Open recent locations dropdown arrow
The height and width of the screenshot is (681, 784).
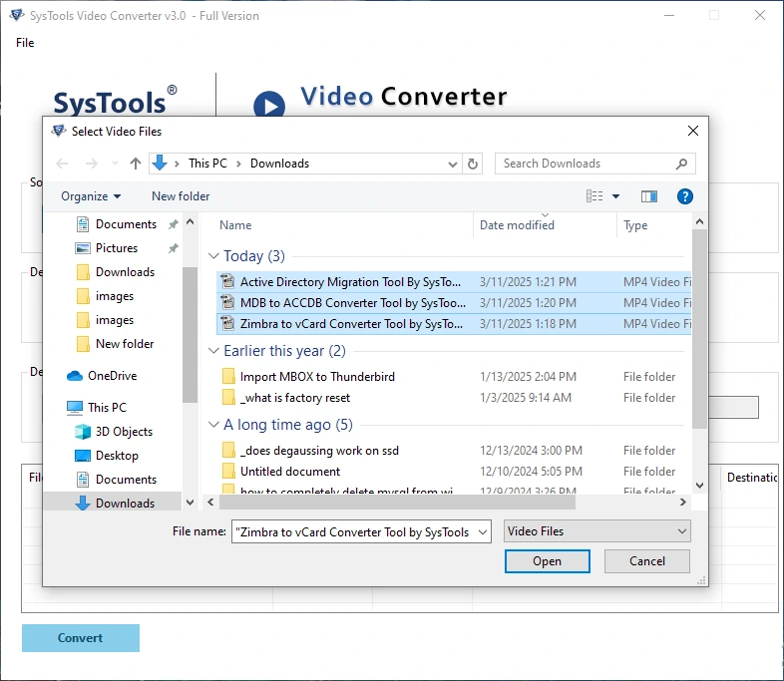click(x=116, y=164)
